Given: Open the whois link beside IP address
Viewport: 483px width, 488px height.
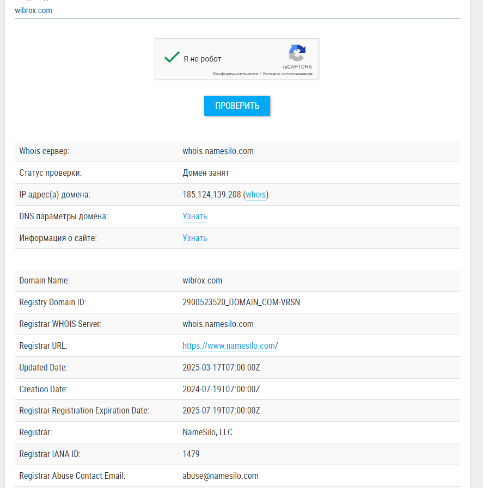Looking at the screenshot, I should point(256,194).
